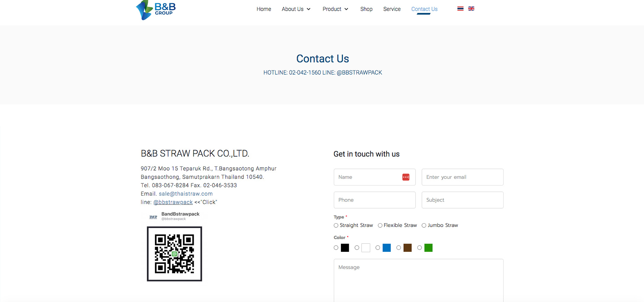Open the About Us menu item

coord(293,9)
